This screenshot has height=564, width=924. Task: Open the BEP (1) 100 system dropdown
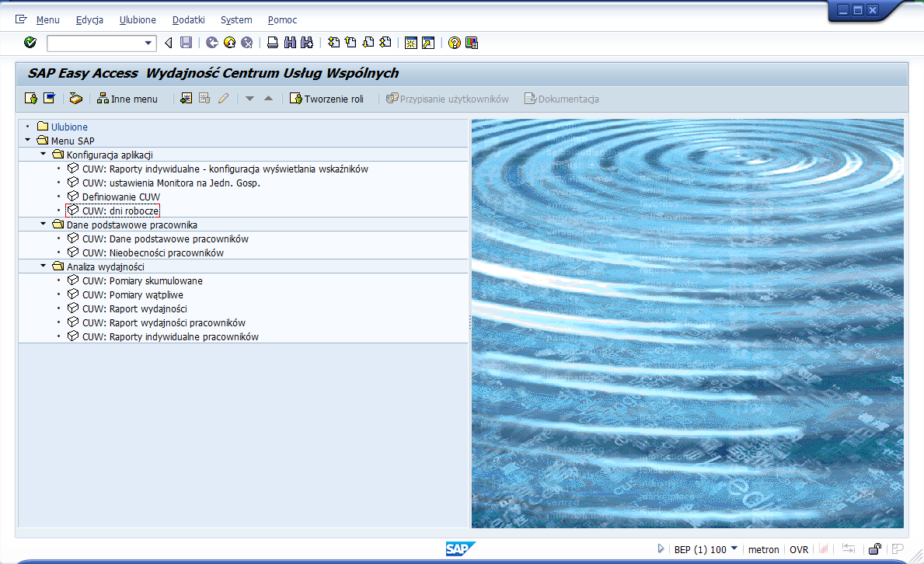click(734, 548)
